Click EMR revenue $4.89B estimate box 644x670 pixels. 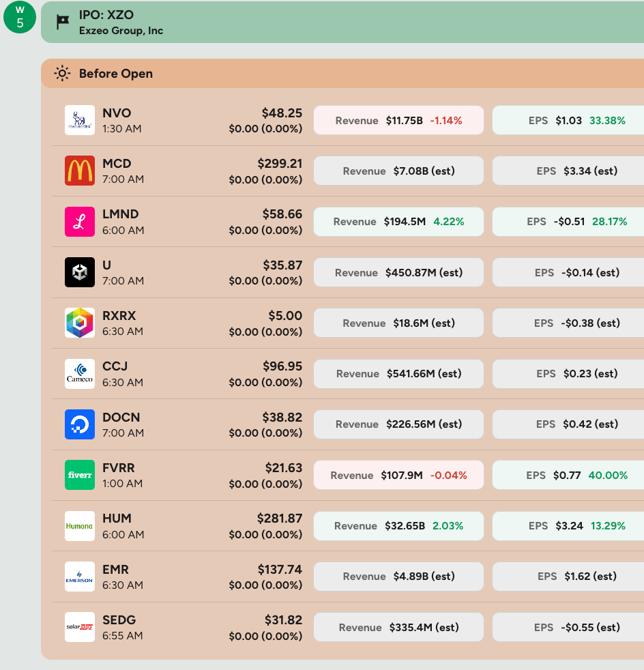point(398,577)
